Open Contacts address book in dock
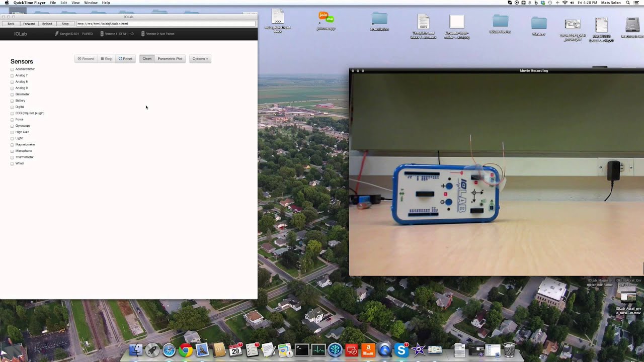 click(219, 350)
